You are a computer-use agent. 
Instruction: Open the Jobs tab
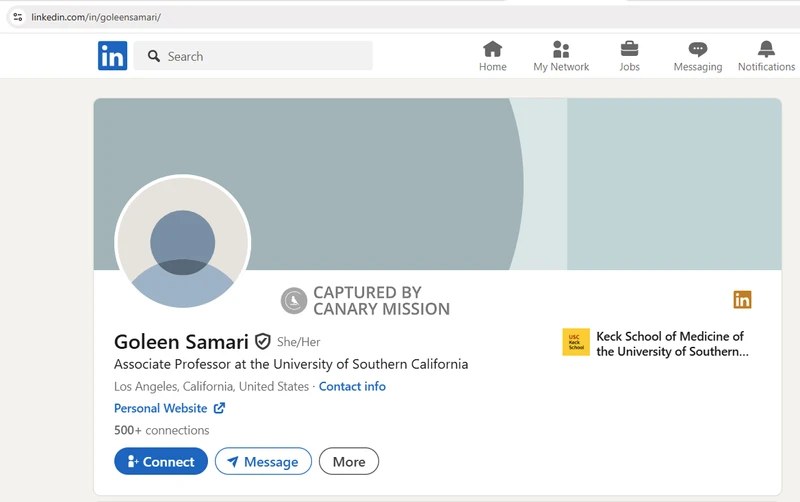coord(629,56)
